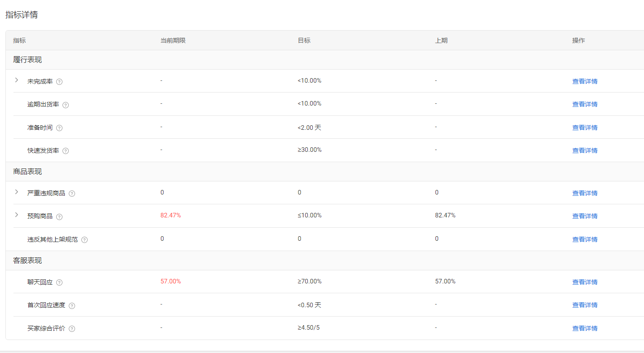The width and height of the screenshot is (644, 353).
Task: Click question mark icon for 准备时间
Action: [59, 128]
